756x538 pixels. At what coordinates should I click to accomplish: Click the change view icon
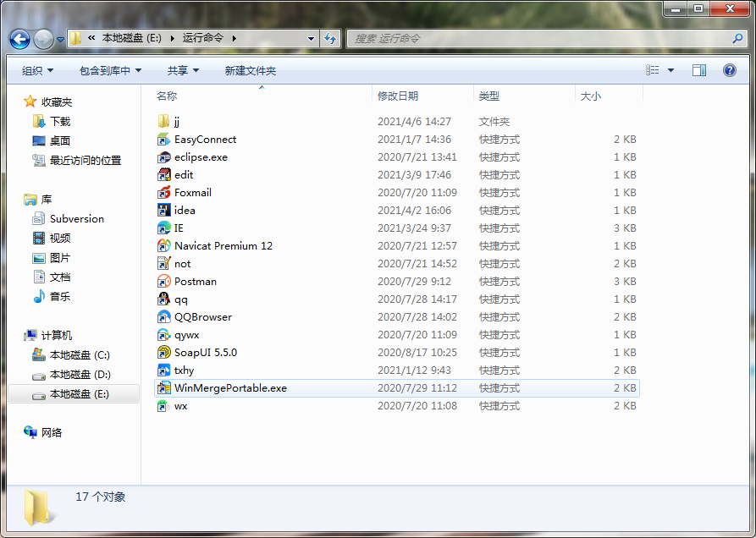coord(653,70)
